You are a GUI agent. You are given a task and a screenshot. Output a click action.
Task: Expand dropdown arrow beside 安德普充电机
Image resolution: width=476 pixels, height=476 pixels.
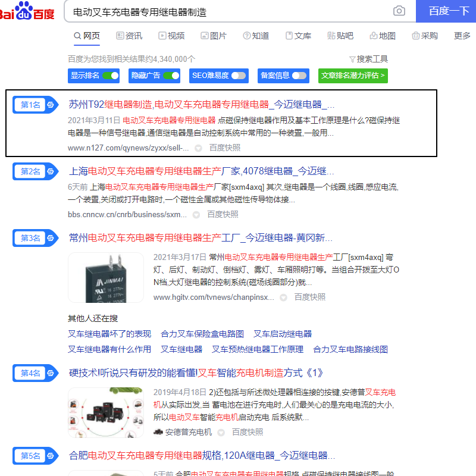click(x=221, y=433)
